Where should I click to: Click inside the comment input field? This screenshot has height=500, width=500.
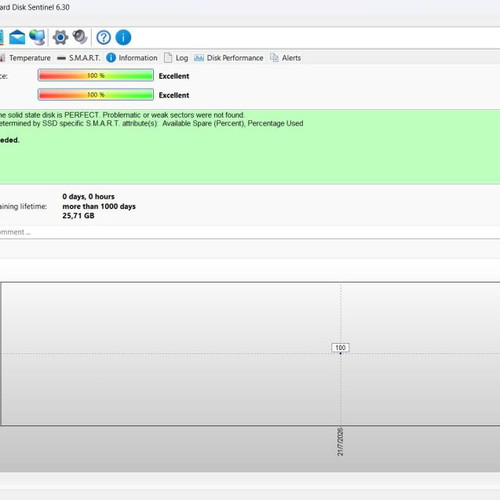click(250, 232)
